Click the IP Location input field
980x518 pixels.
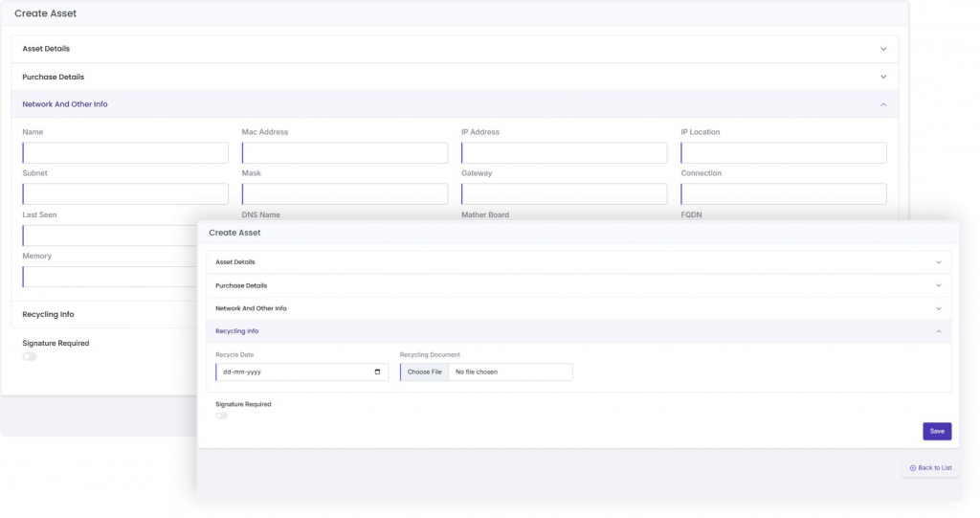(x=784, y=153)
